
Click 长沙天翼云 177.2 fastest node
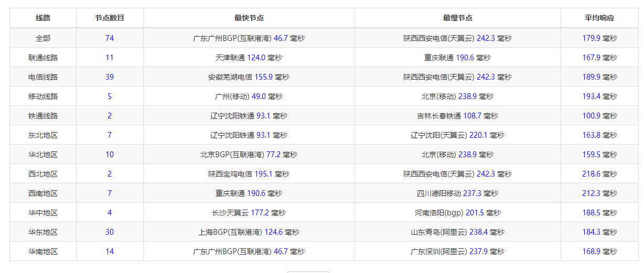click(249, 213)
